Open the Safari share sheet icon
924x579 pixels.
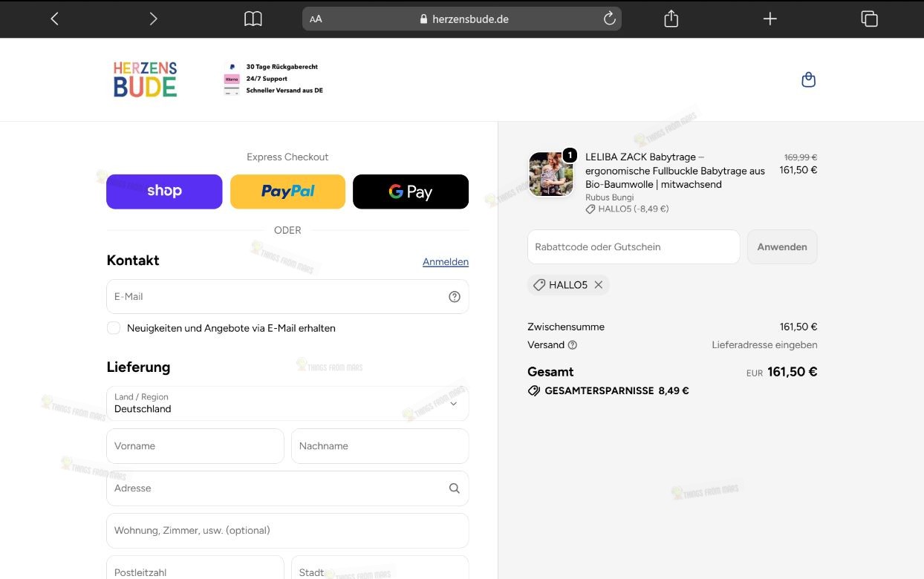671,19
